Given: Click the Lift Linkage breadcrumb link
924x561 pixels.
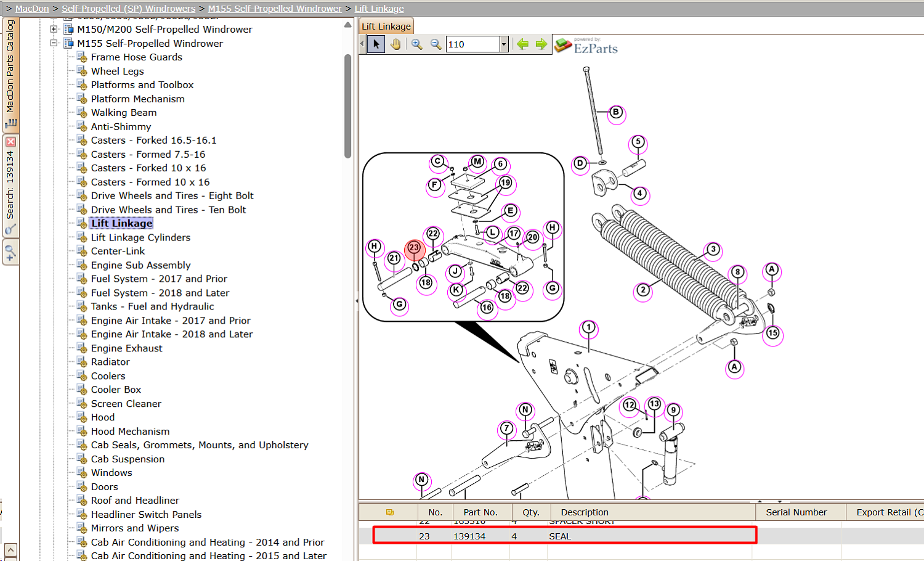Looking at the screenshot, I should click(379, 9).
